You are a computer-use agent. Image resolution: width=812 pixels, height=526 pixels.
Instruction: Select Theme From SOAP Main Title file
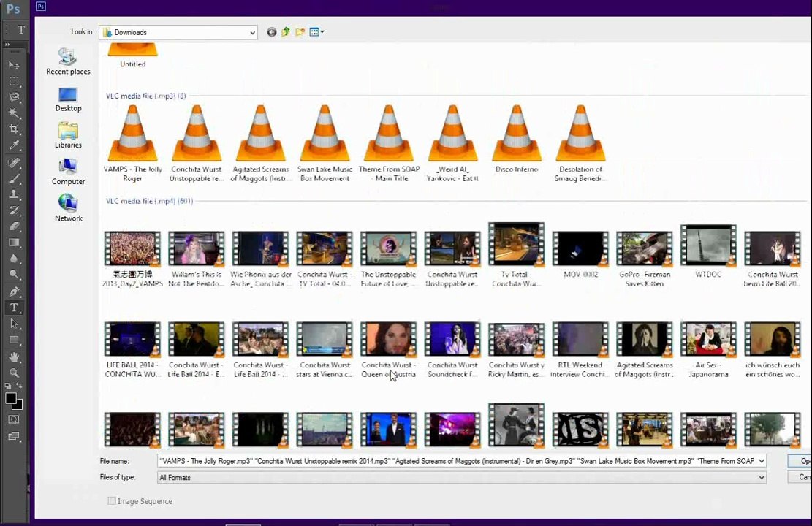coord(389,143)
